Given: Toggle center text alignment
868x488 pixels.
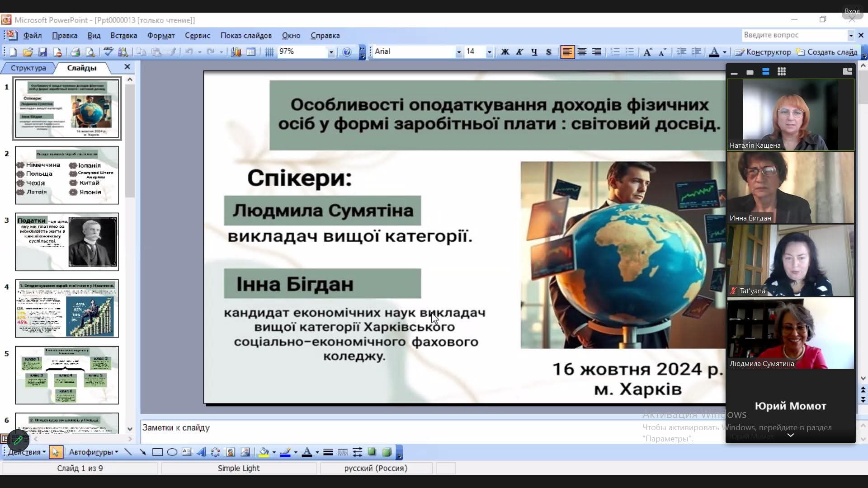Looking at the screenshot, I should (582, 52).
